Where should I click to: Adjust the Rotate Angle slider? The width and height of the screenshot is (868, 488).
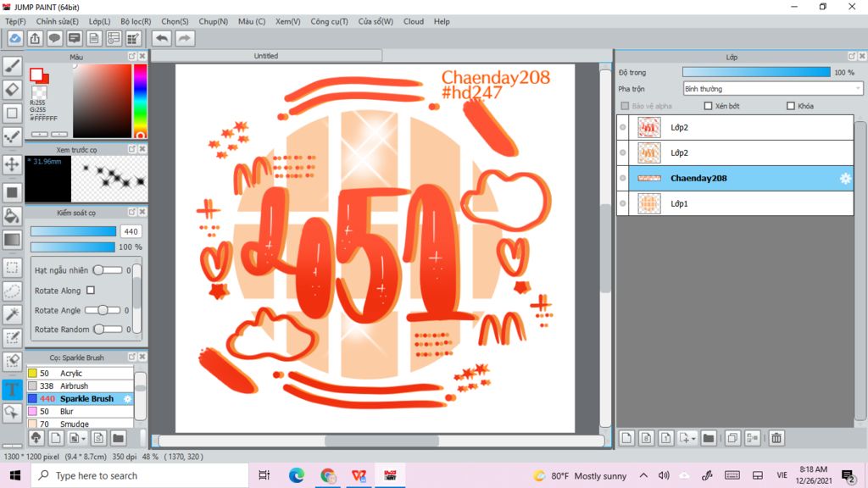coord(103,310)
